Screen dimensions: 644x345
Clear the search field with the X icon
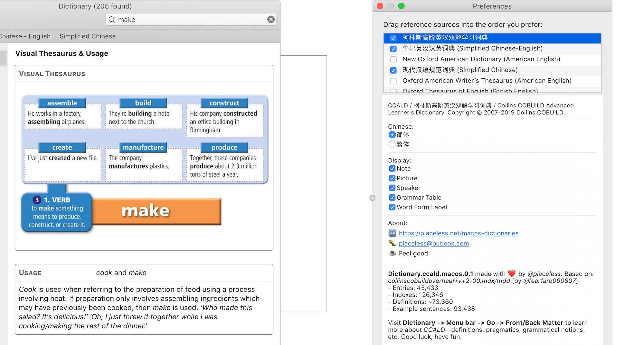coord(271,19)
